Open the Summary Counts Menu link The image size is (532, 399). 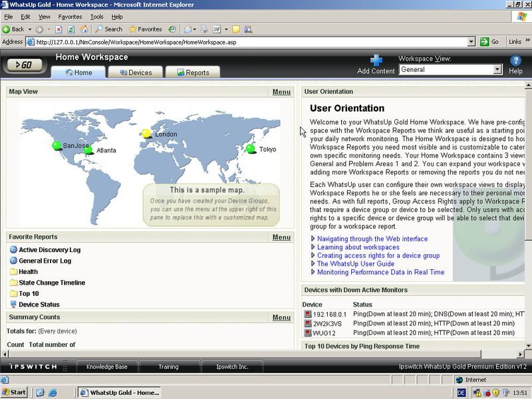pyautogui.click(x=281, y=318)
